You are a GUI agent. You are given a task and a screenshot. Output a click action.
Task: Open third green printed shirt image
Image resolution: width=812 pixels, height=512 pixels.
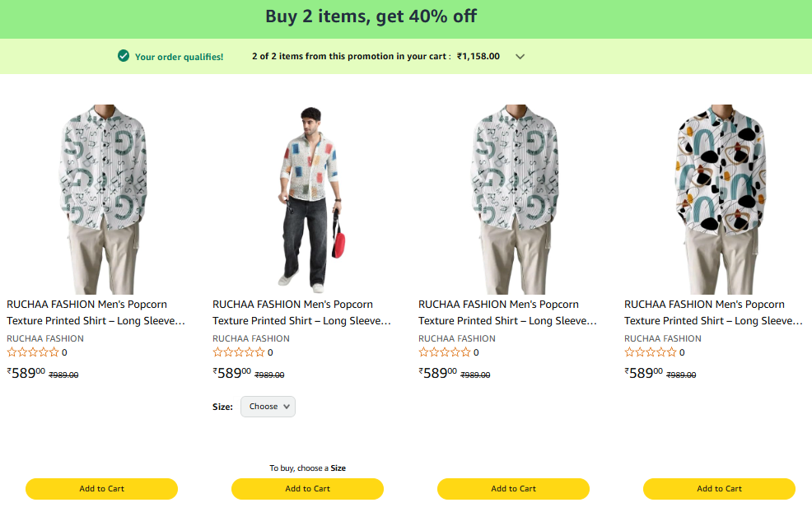tap(513, 199)
